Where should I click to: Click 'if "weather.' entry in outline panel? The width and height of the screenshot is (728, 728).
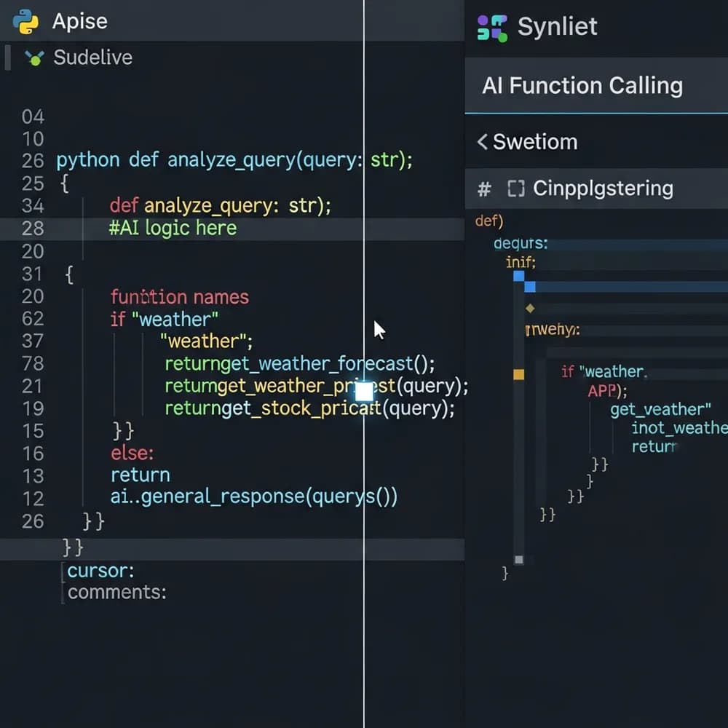(604, 371)
